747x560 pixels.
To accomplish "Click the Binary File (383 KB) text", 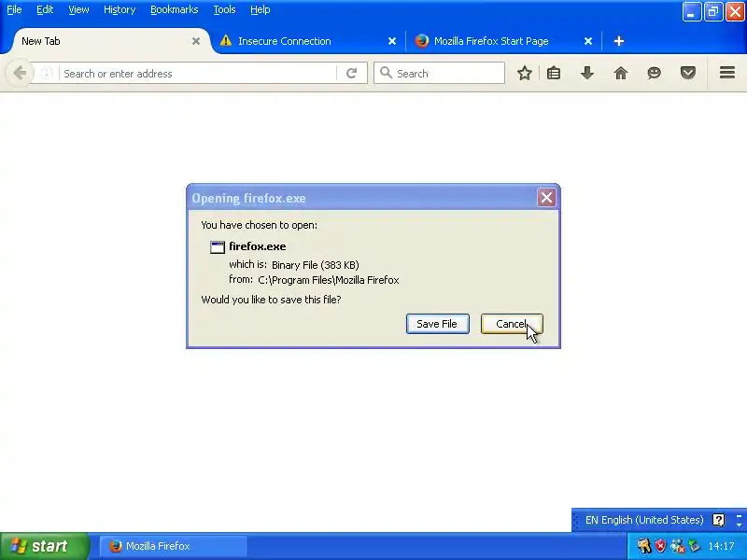I will tap(316, 265).
